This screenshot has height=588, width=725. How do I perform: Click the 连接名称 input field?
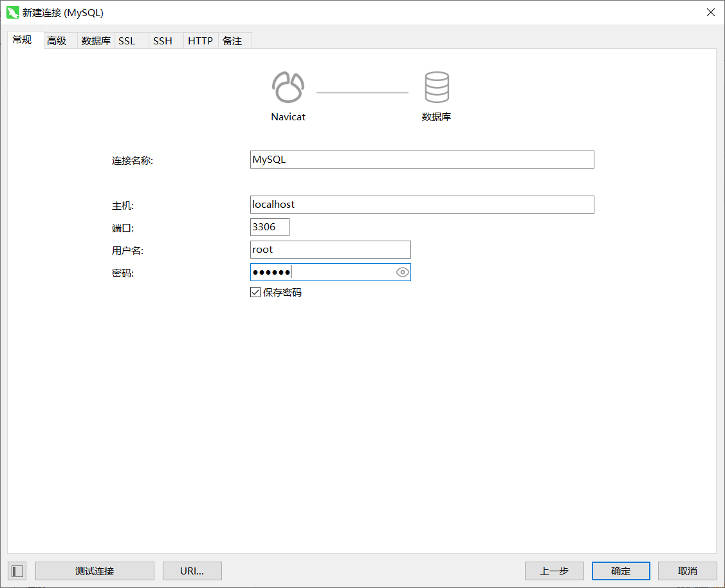(421, 160)
